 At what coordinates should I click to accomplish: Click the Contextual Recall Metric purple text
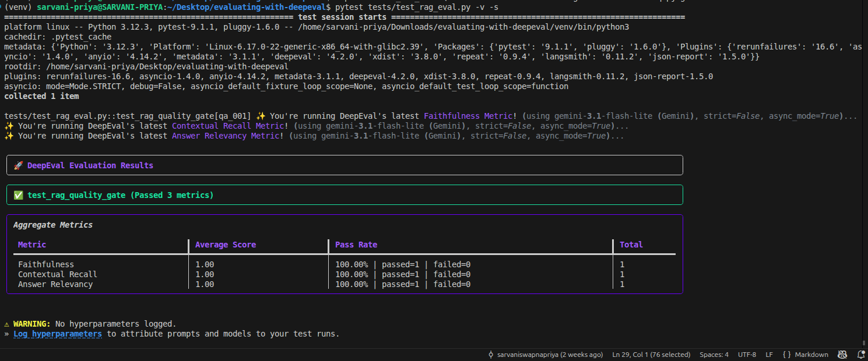(228, 126)
